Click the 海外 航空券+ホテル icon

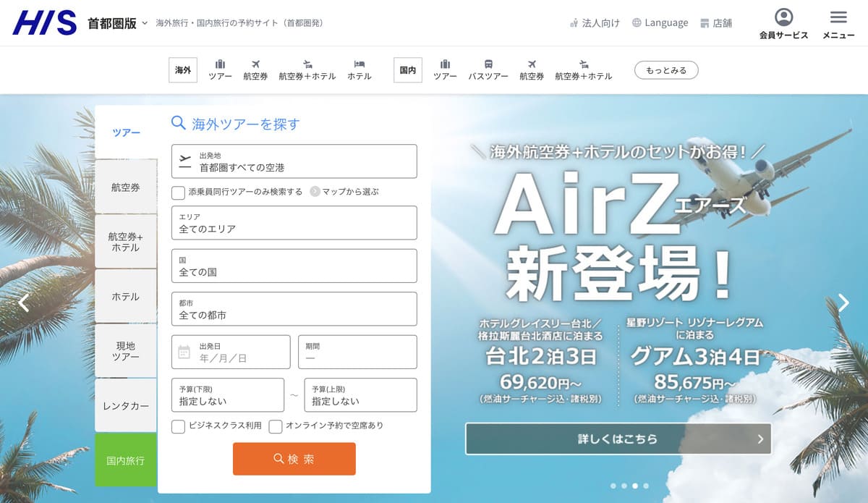(307, 64)
